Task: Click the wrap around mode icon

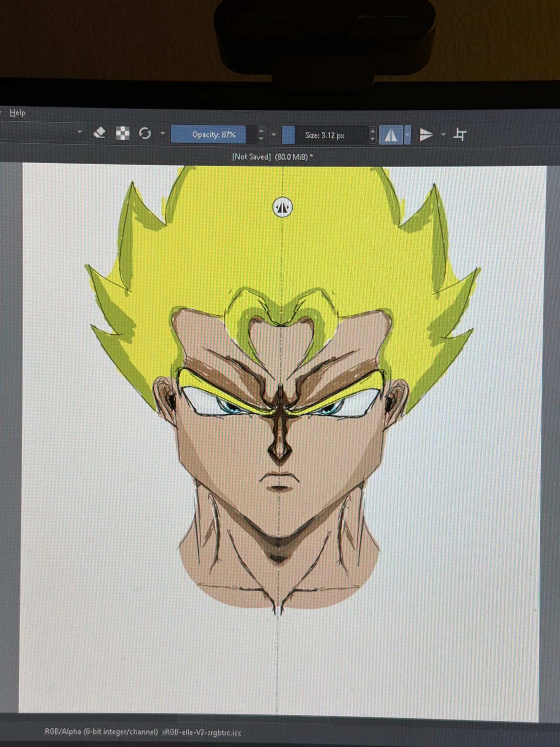Action: point(460,135)
